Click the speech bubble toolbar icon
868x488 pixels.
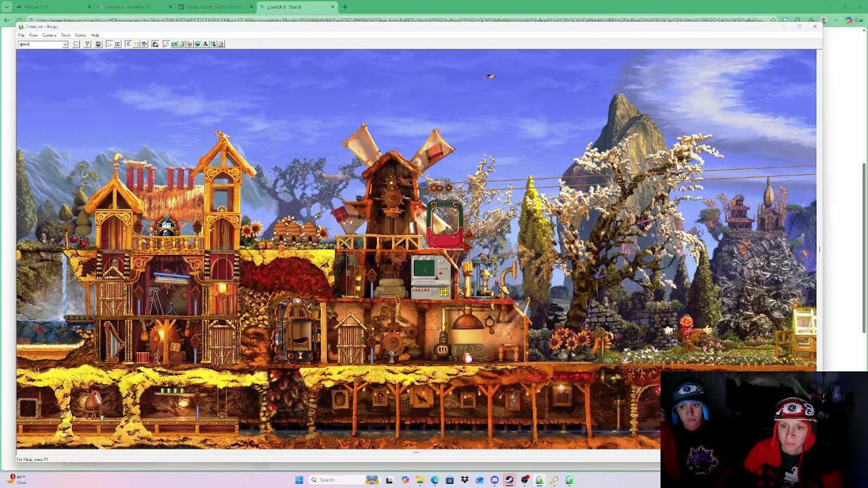coord(76,44)
